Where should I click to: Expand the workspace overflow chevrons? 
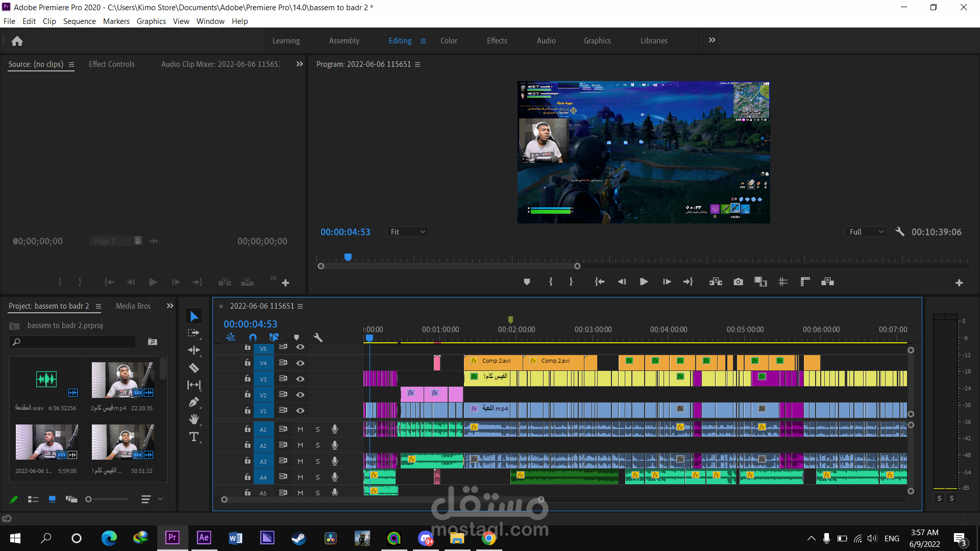(x=712, y=40)
